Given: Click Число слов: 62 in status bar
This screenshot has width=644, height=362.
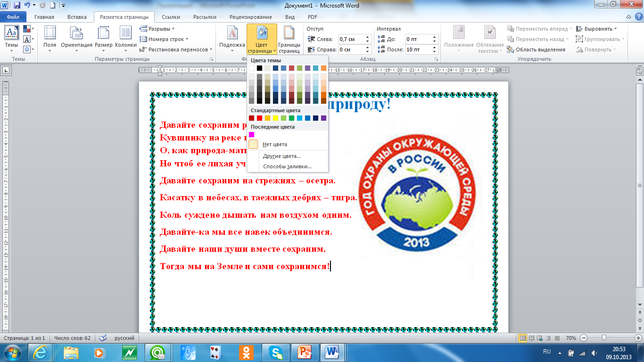Looking at the screenshot, I should point(72,338).
